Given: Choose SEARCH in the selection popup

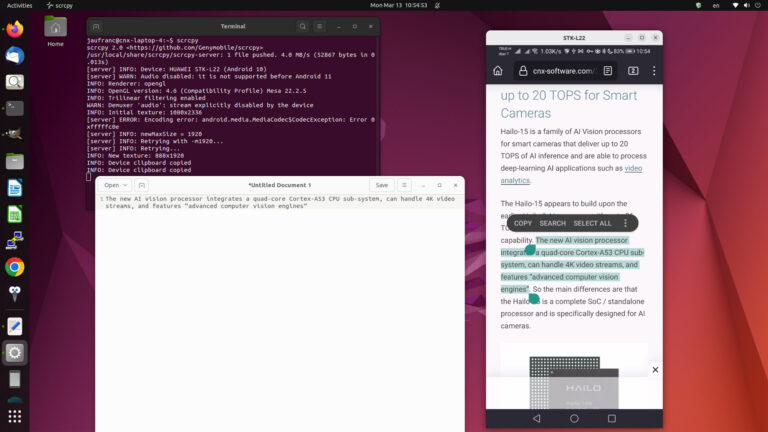Looking at the screenshot, I should point(552,223).
